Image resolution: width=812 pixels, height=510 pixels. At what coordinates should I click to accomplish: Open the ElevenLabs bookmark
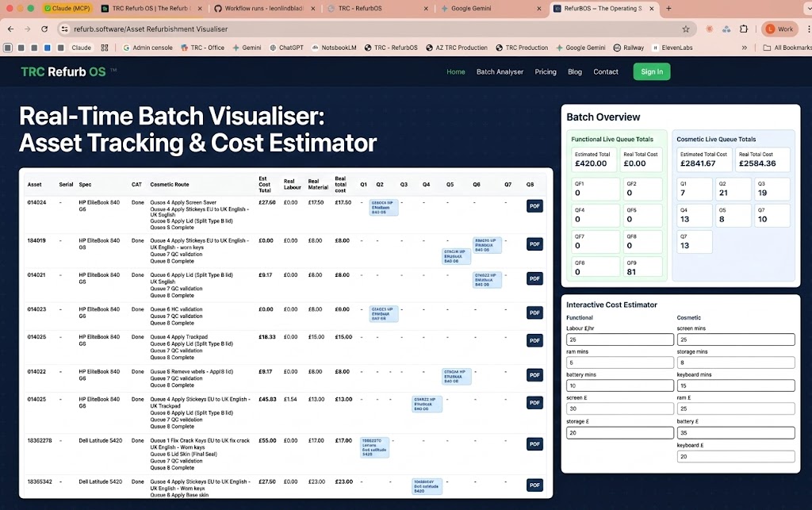point(672,48)
